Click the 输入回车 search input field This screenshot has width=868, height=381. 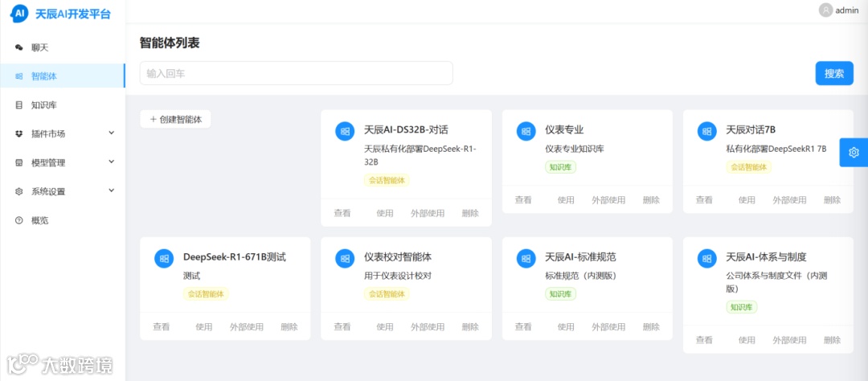296,73
